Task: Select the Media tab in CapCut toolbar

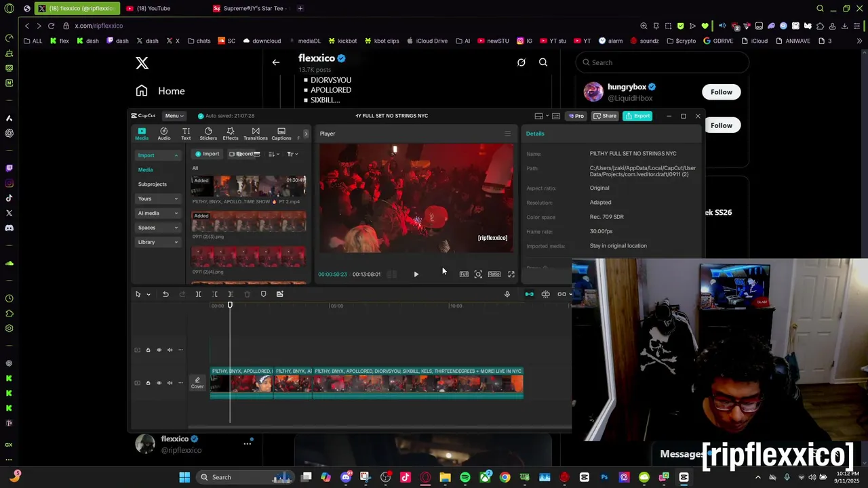Action: click(x=142, y=134)
